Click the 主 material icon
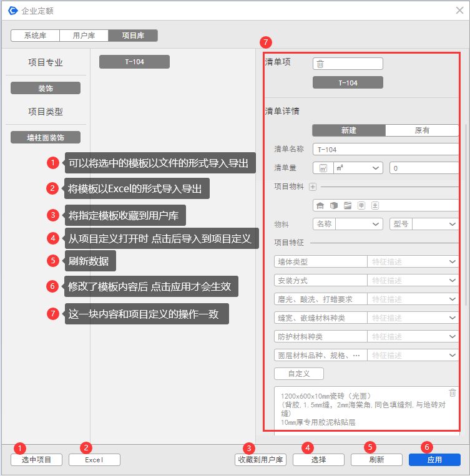Viewport: 470px width, 476px height. click(375, 205)
